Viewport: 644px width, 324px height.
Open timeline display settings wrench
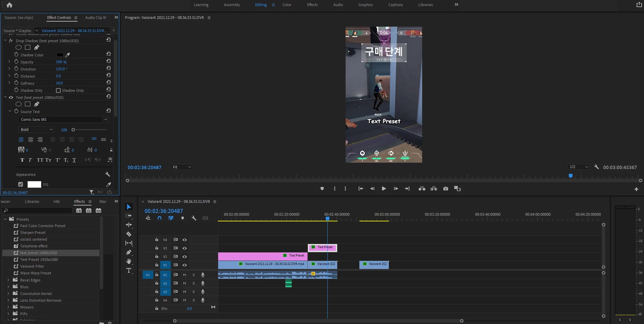pos(194,218)
